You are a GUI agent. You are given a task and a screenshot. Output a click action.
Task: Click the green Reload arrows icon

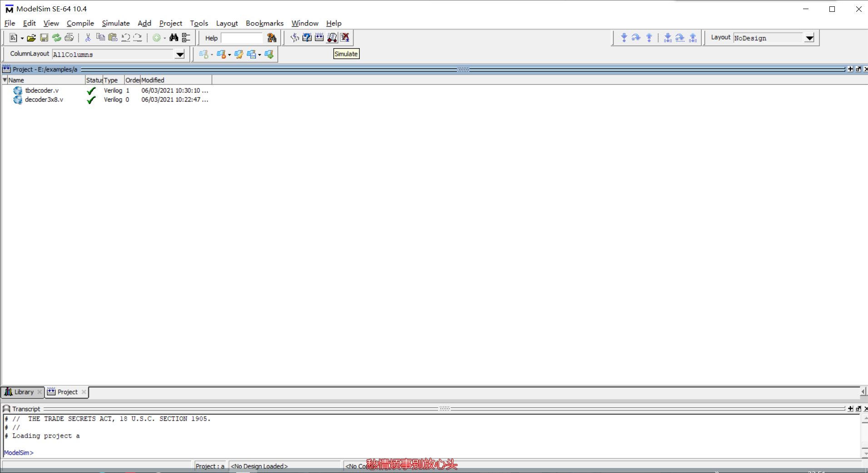tap(56, 38)
